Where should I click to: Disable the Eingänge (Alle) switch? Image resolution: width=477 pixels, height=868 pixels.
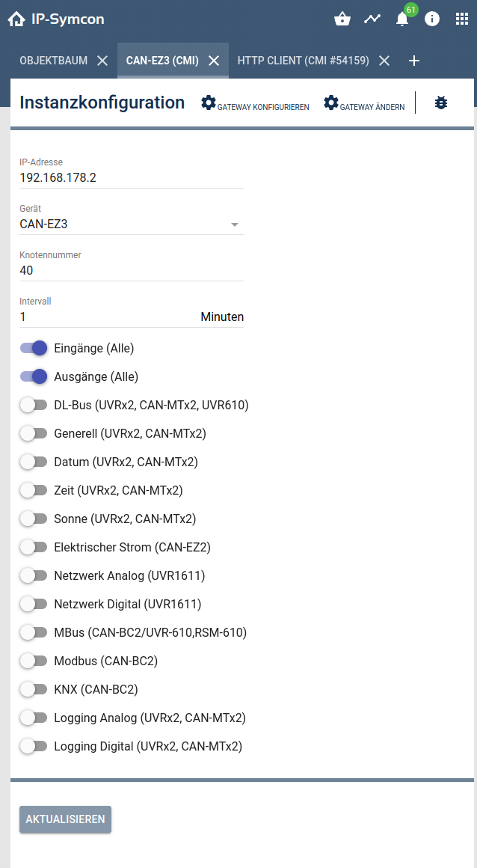pyautogui.click(x=34, y=348)
